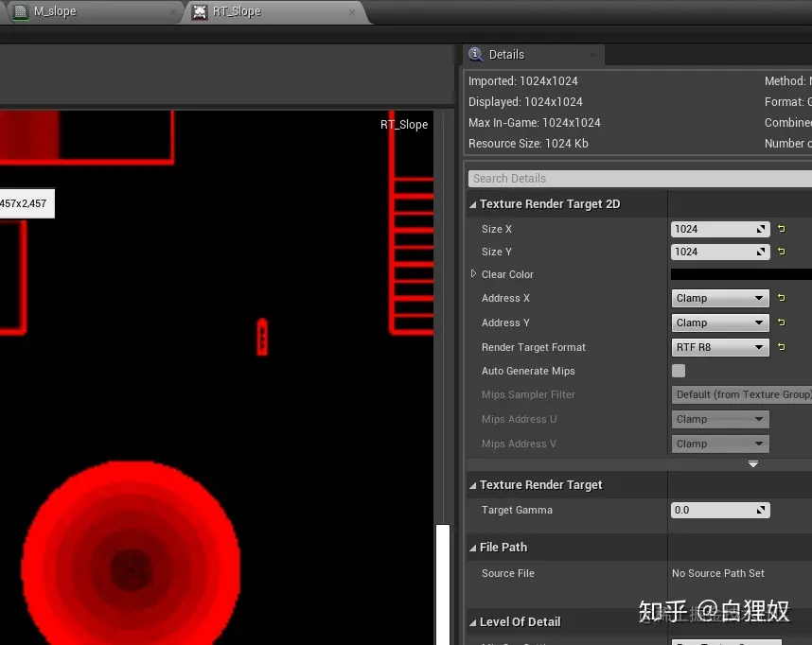Collapse the Level Of Detail section
This screenshot has width=812, height=645.
pos(472,622)
